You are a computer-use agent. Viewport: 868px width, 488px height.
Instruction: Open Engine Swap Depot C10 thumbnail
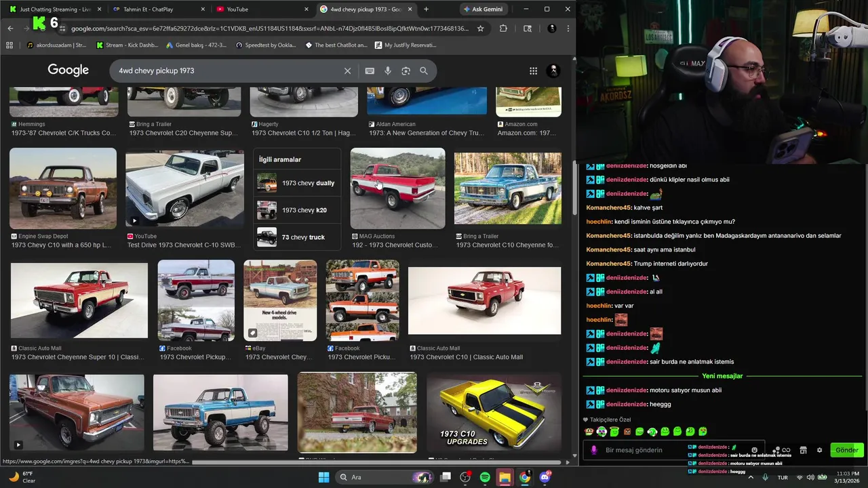click(63, 188)
